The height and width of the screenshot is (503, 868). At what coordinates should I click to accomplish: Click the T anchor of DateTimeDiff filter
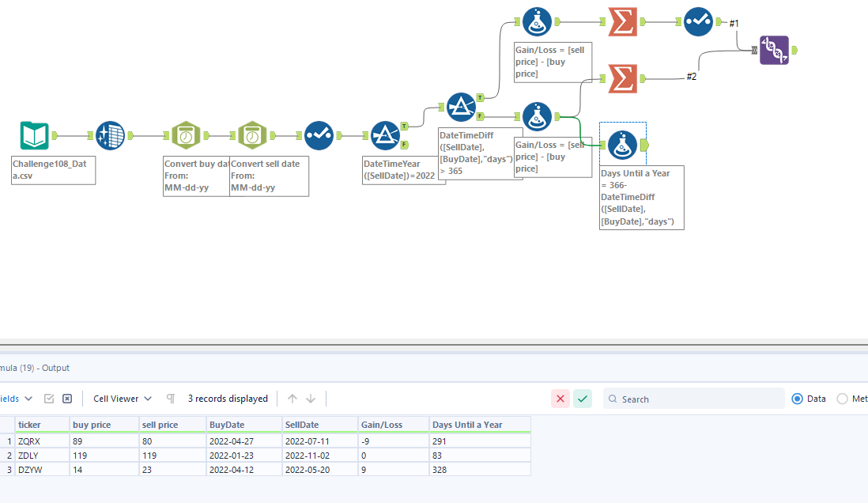click(x=480, y=97)
